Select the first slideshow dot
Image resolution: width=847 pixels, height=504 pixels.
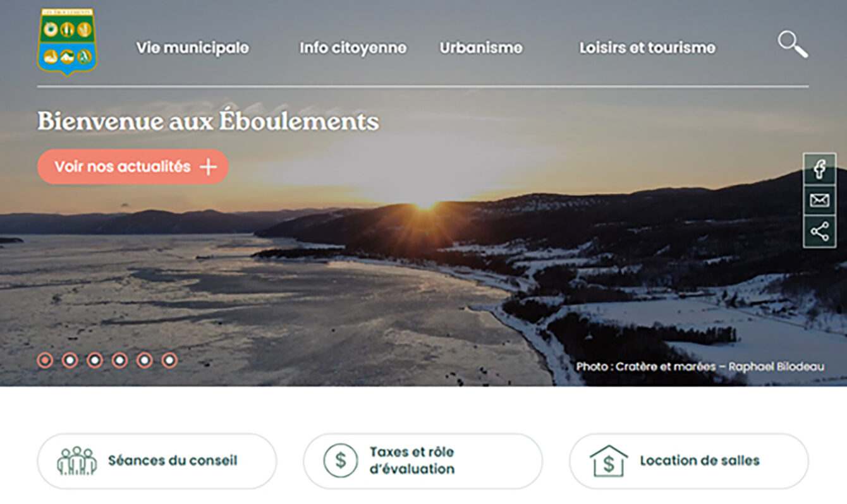point(45,360)
